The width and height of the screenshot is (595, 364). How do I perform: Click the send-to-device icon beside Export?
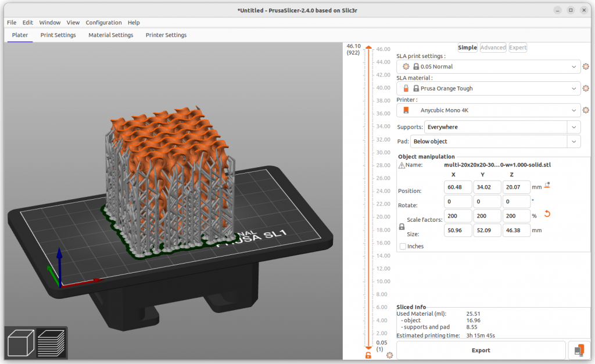click(x=579, y=350)
